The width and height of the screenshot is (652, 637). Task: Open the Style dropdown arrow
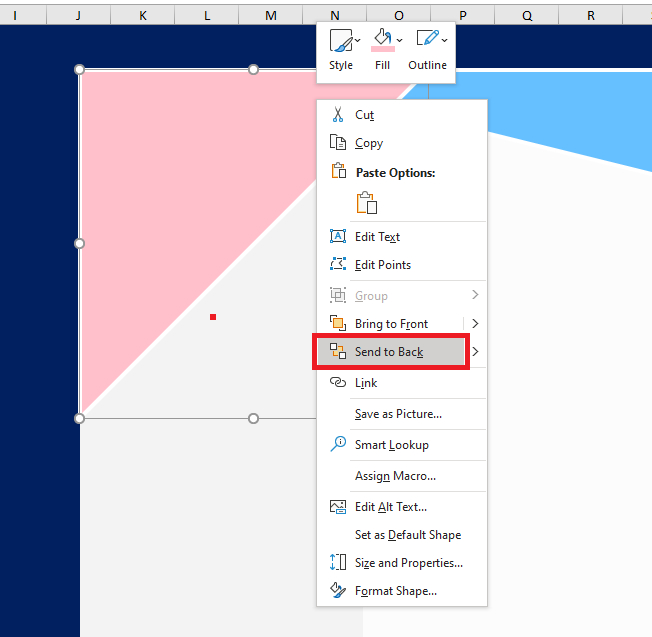tap(358, 40)
